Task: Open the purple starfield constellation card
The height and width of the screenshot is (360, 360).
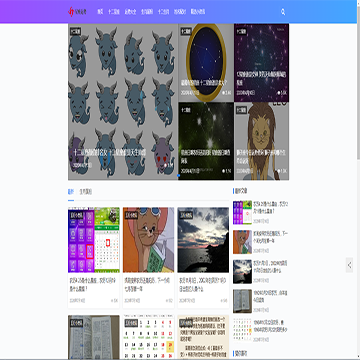Action: tap(262, 63)
